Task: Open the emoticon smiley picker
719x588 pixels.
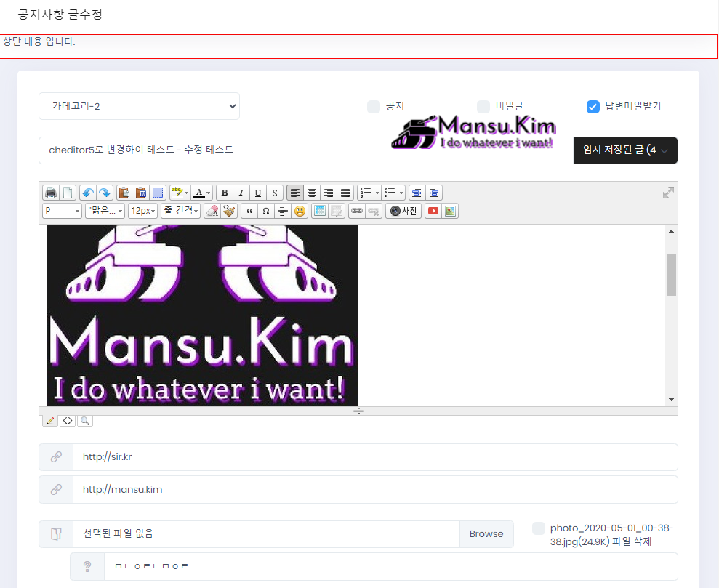Action: click(300, 211)
